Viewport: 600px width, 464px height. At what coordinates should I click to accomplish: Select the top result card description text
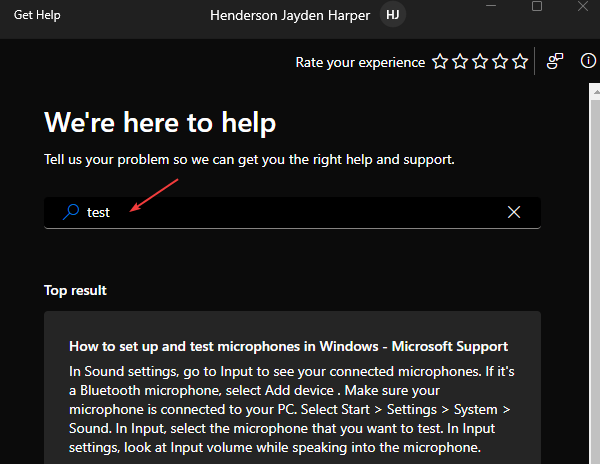click(x=292, y=409)
